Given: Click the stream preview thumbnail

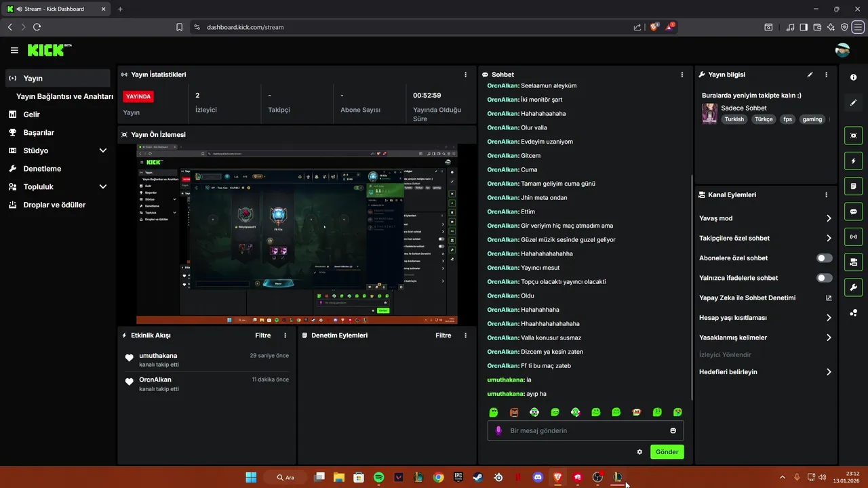Looking at the screenshot, I should 296,234.
